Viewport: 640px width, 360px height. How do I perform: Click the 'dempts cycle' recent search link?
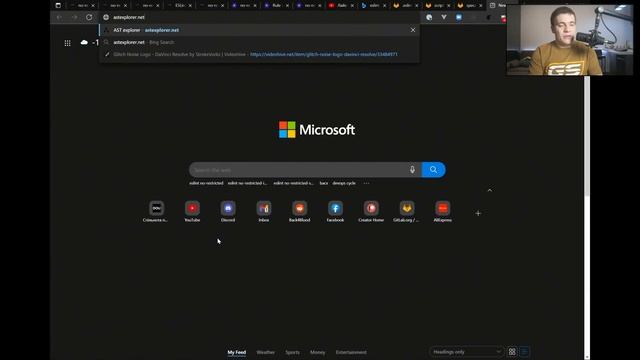tap(344, 183)
